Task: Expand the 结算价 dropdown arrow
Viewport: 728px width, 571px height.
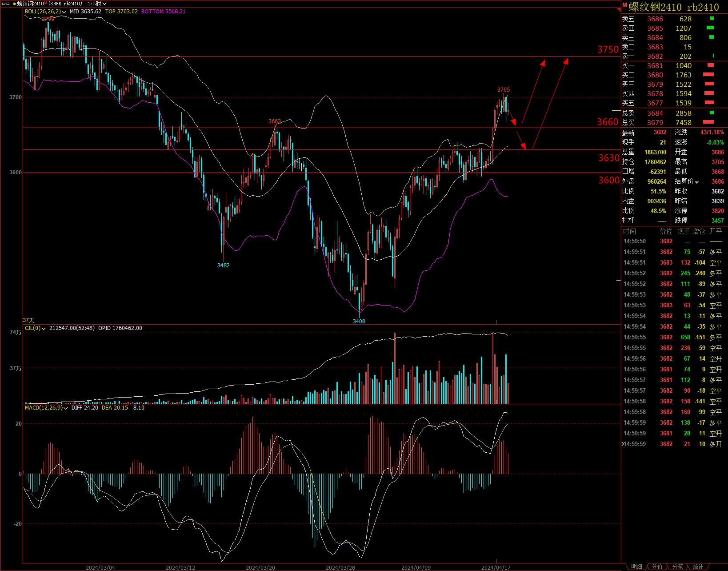Action: (696, 182)
